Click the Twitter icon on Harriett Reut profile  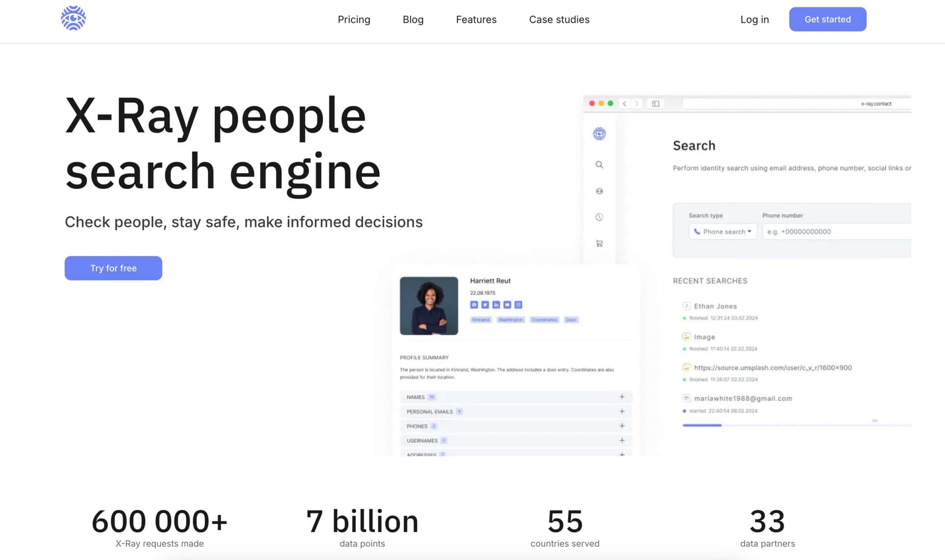[485, 305]
